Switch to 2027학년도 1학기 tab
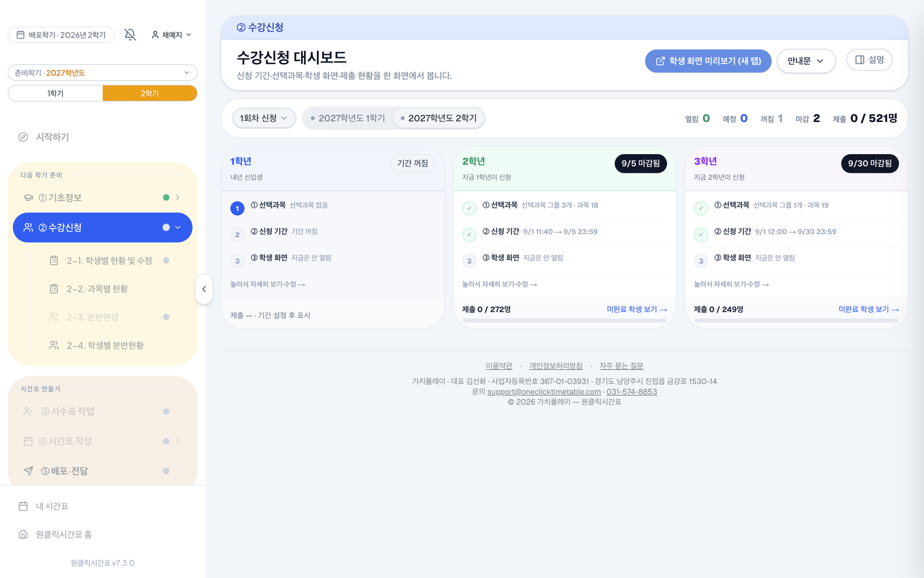 (x=348, y=118)
